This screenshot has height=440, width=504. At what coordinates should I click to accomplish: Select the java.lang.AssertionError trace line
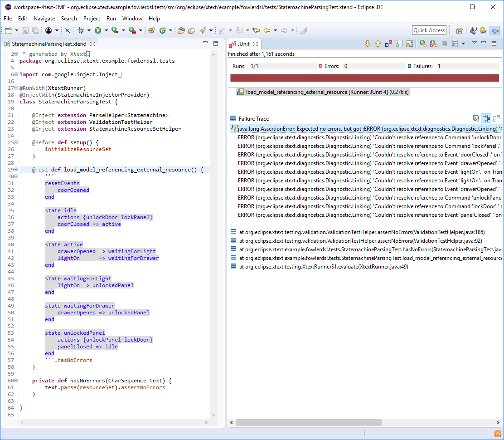(366, 129)
